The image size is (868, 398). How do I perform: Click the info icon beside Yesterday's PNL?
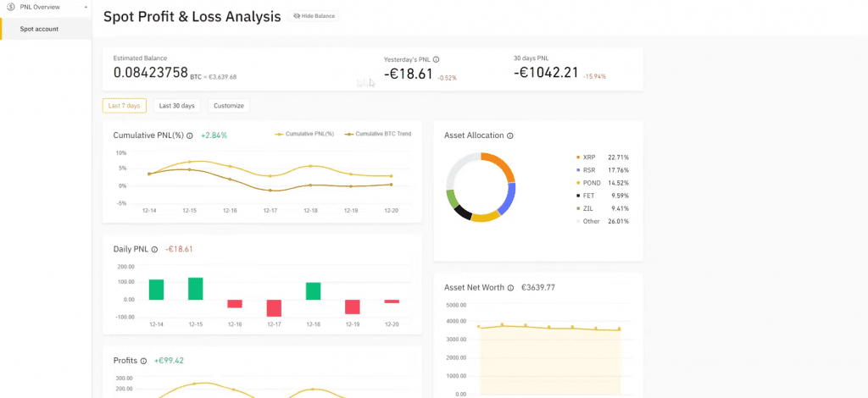tap(437, 59)
